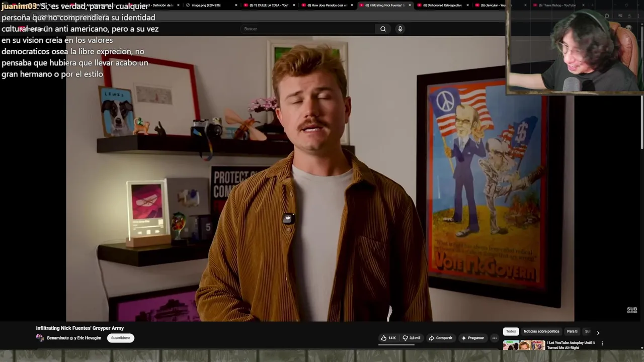The height and width of the screenshot is (362, 644).
Task: Dislike the video showing 3,8 mil
Action: pyautogui.click(x=412, y=338)
